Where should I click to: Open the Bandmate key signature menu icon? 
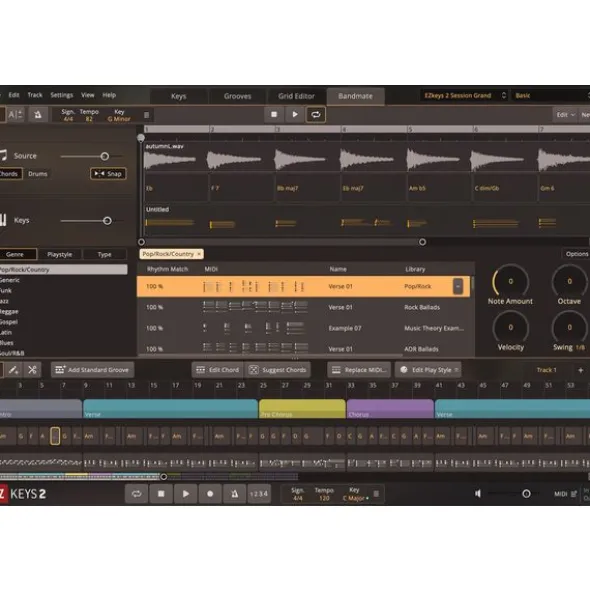coord(147,115)
